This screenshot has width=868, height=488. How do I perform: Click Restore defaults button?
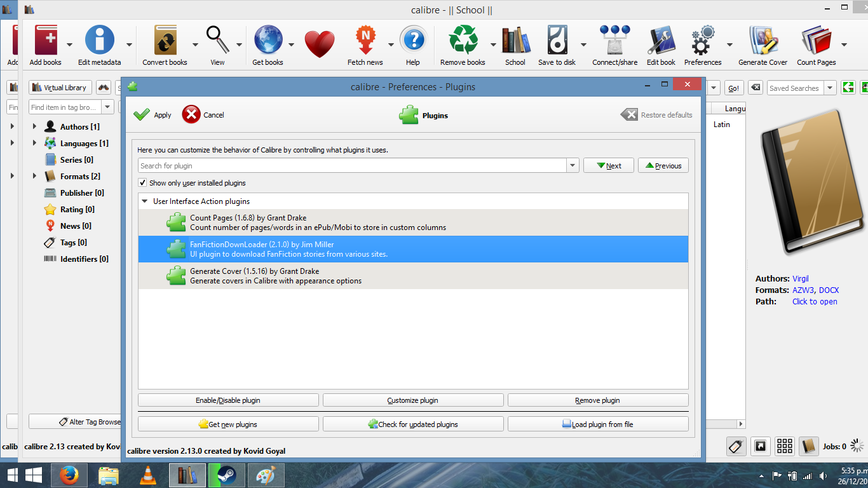click(657, 115)
